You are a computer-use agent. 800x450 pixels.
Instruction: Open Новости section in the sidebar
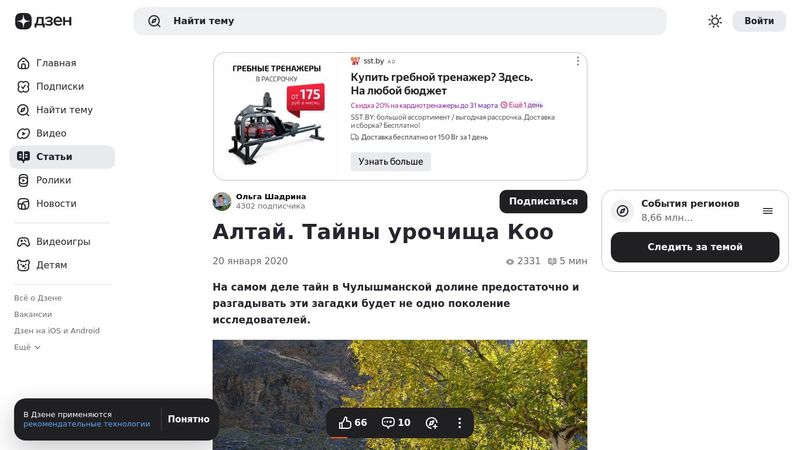coord(56,203)
